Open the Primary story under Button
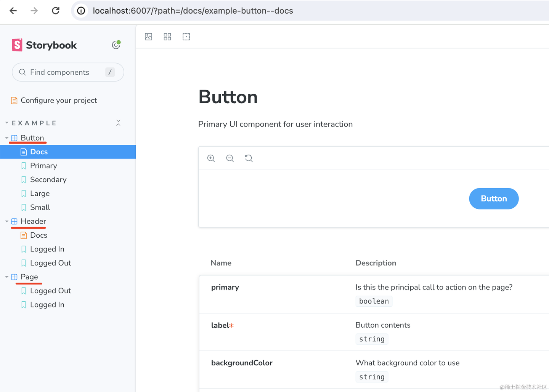Viewport: 549px width, 392px height. click(43, 166)
